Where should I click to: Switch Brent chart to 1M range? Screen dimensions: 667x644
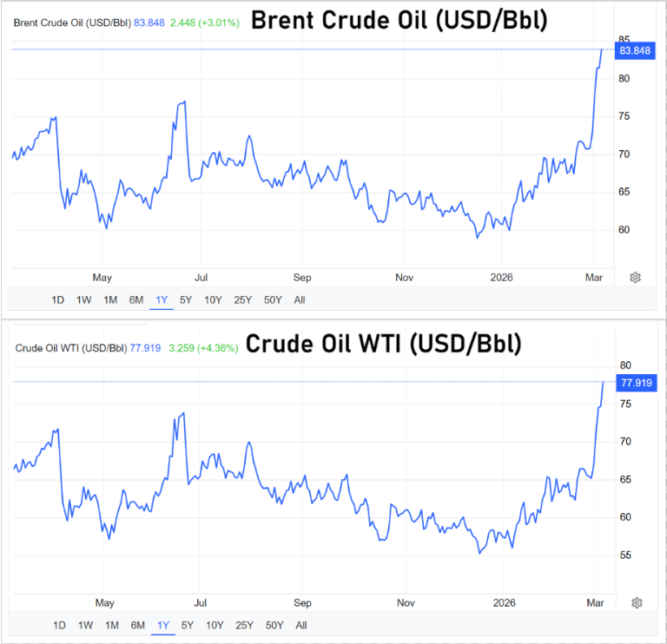point(110,300)
